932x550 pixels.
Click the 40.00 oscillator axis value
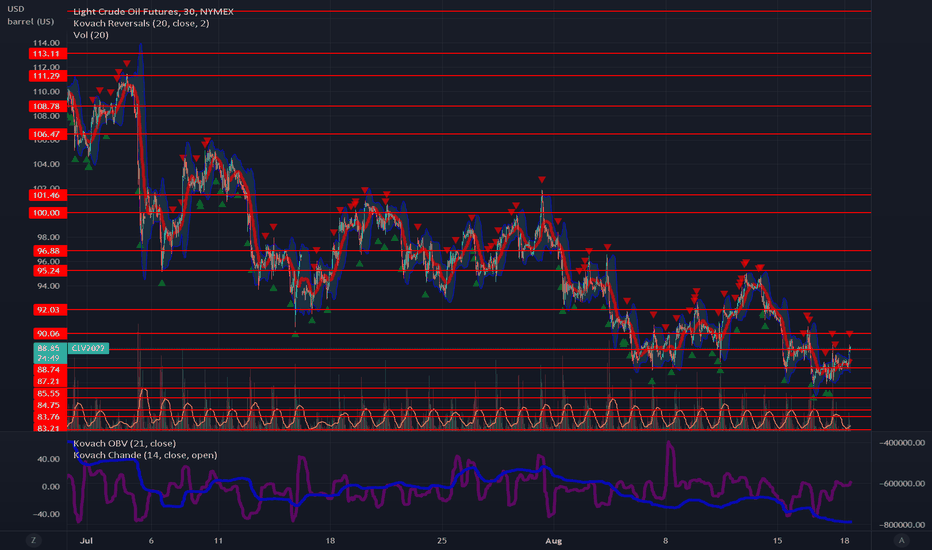[48, 459]
